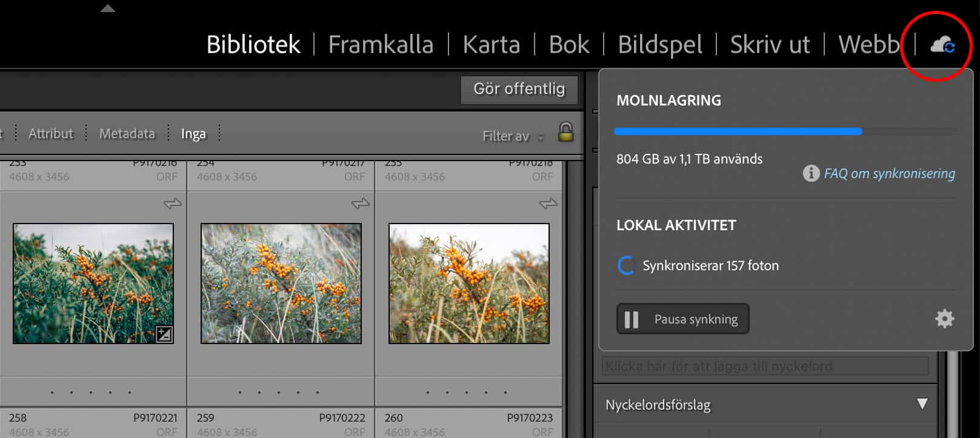Collapse the Nyckelordsförslag panel
Screen dimensions: 980x438
(922, 404)
